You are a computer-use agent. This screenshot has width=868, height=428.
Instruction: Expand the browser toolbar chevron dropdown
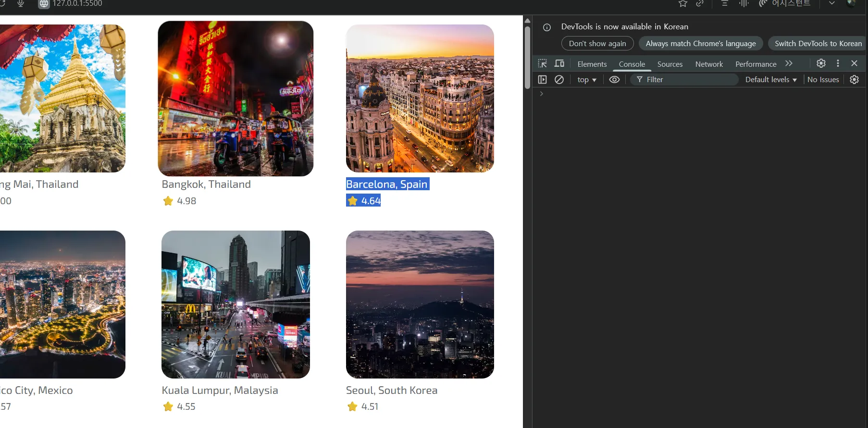(831, 3)
